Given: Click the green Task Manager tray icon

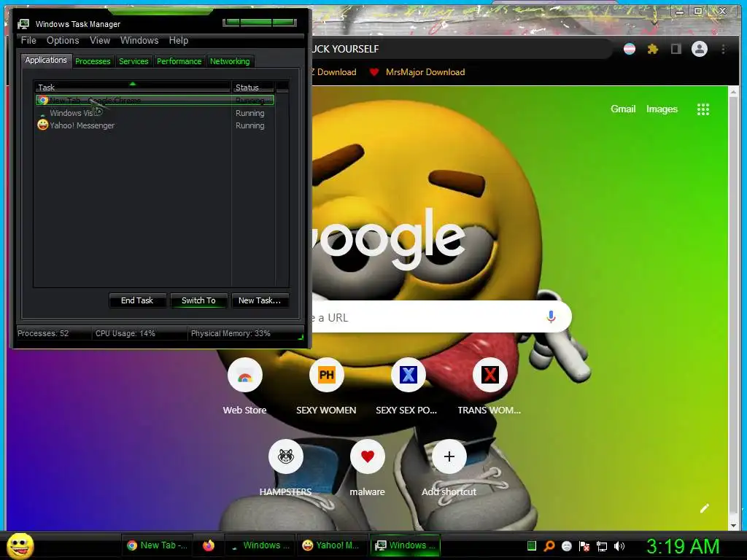Looking at the screenshot, I should coord(532,545).
